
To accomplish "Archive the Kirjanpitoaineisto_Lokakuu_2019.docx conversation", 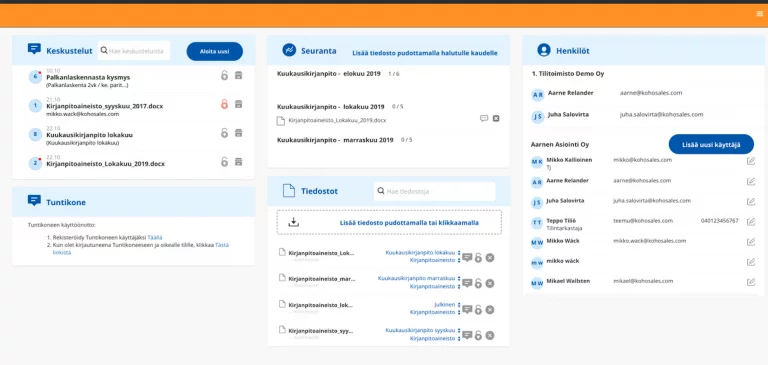I will 239,162.
